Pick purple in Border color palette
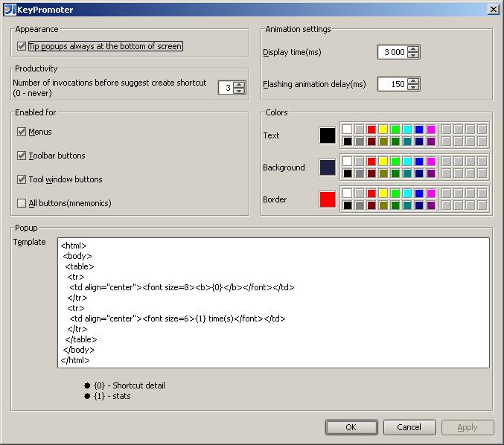 coord(431,205)
